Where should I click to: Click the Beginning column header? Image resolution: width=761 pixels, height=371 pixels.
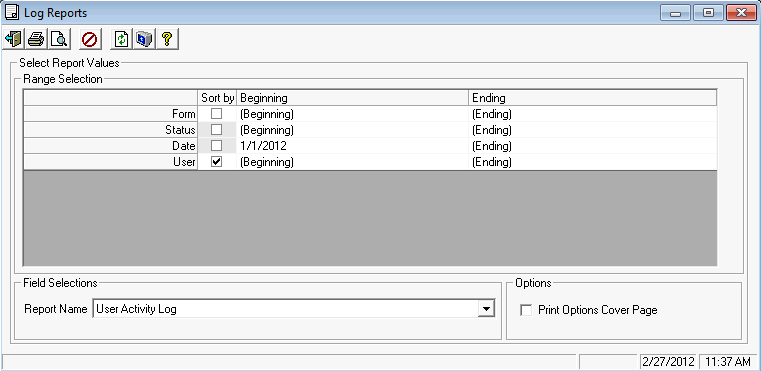coord(352,98)
